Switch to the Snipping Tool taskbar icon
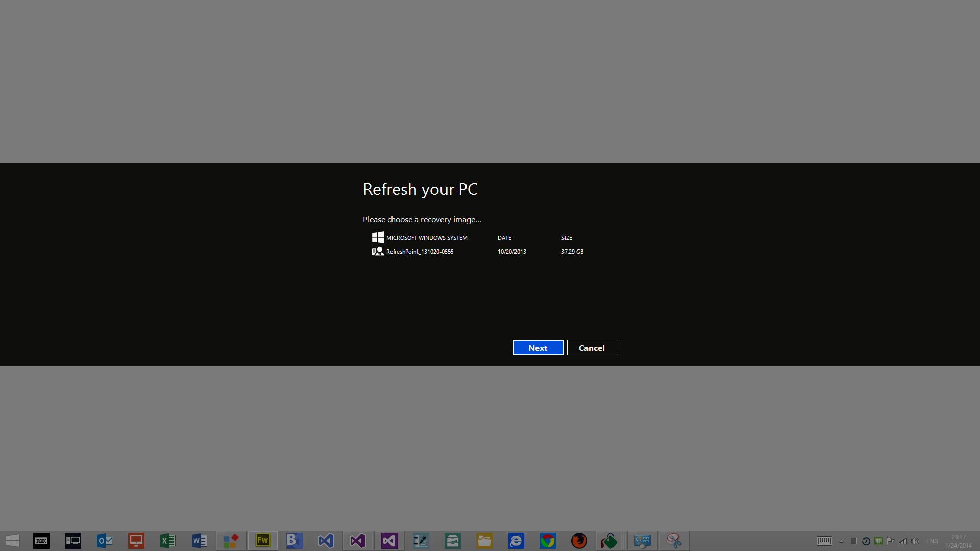The image size is (980, 551). click(674, 541)
